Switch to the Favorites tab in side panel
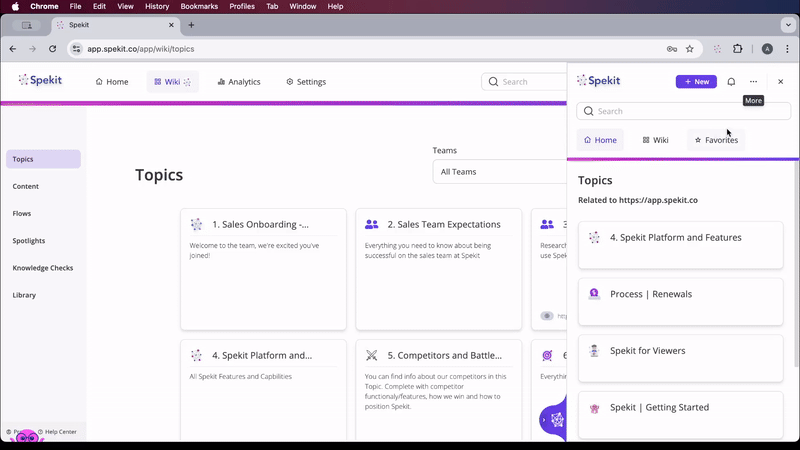 click(716, 140)
